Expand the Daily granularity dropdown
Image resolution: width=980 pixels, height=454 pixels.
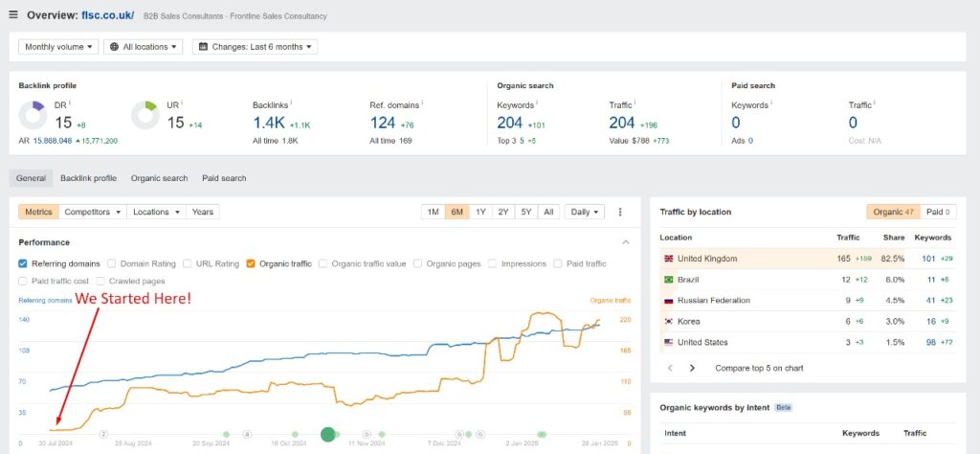pyautogui.click(x=584, y=212)
